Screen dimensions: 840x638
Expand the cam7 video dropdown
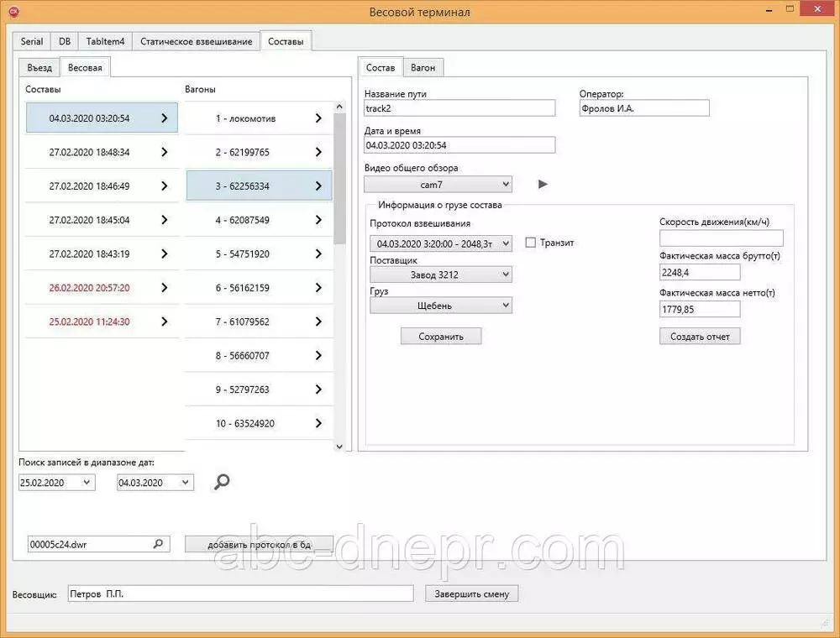[x=504, y=184]
